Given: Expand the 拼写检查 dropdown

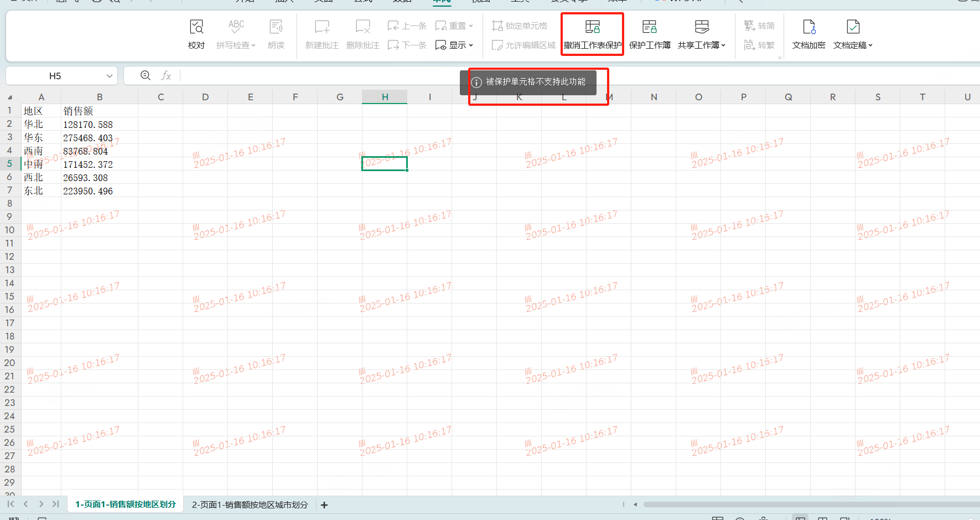Looking at the screenshot, I should pos(253,45).
